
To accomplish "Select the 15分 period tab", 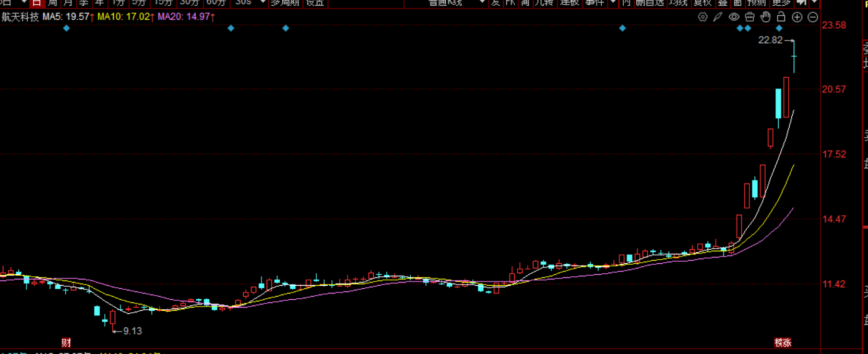I will click(163, 3).
